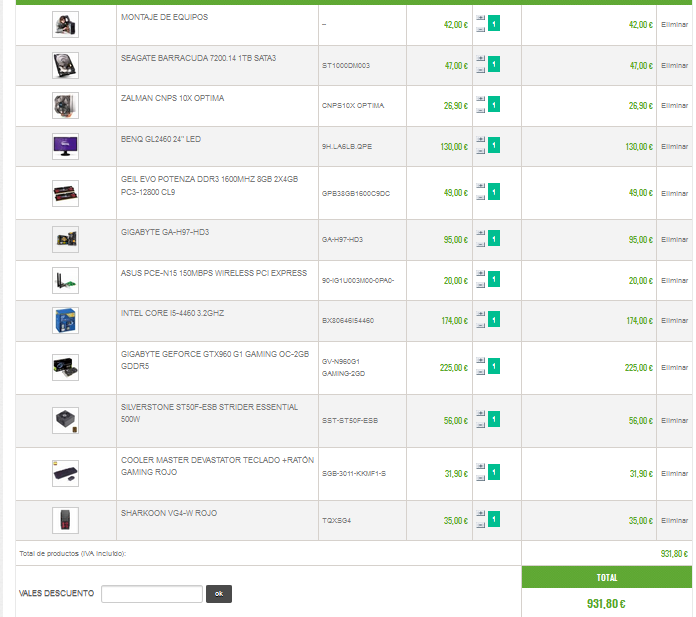The width and height of the screenshot is (696, 617).
Task: Select reference code BX80646I54460
Action: point(348,320)
